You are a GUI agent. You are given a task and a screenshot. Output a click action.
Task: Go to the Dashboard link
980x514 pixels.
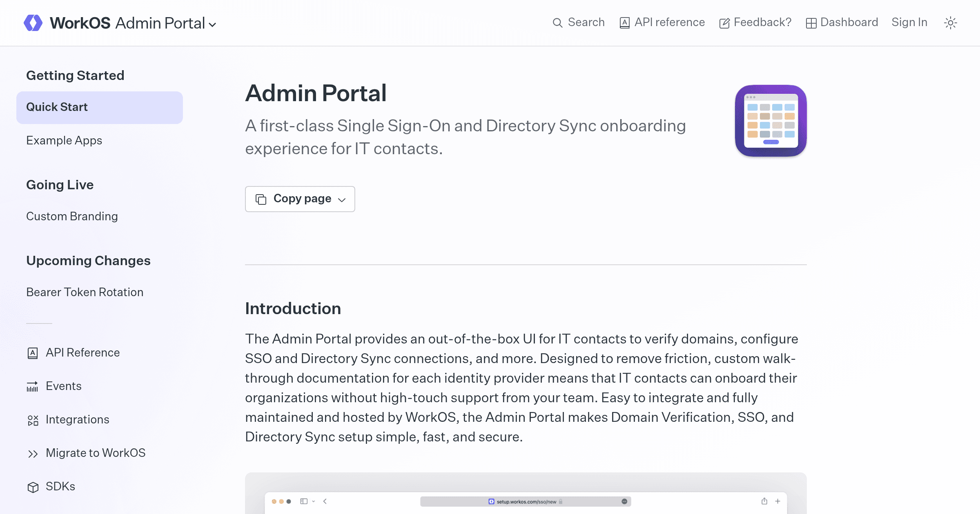click(x=849, y=22)
